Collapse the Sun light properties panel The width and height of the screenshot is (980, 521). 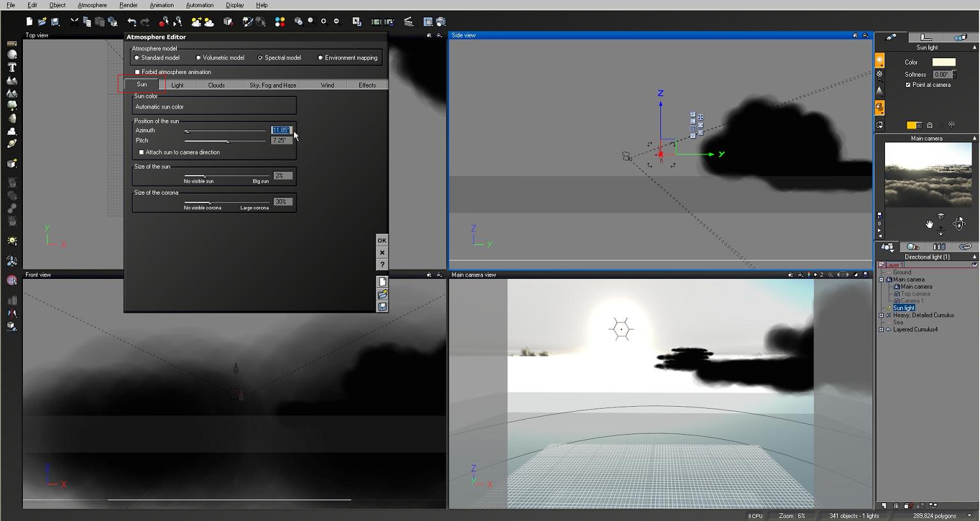point(974,47)
